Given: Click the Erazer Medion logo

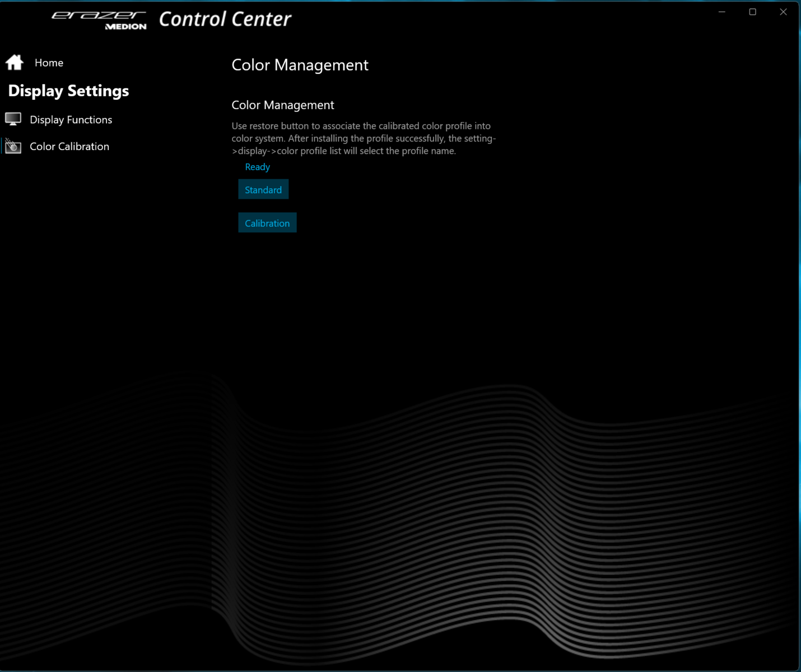Looking at the screenshot, I should coord(99,20).
